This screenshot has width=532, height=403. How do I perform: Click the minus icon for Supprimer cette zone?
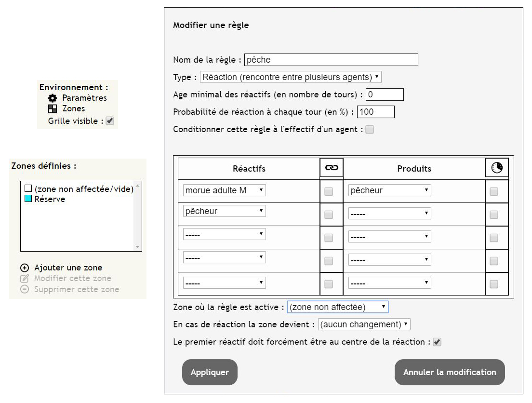(x=25, y=289)
